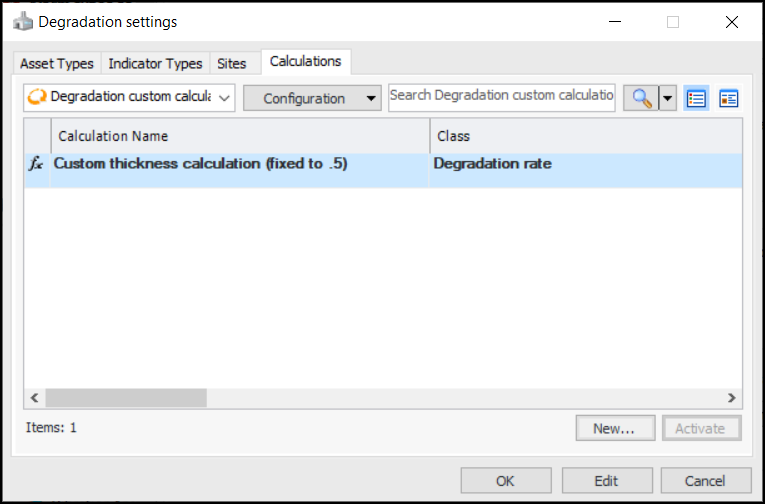Viewport: 765px width, 504px height.
Task: Sort by the Calculation Name column header
Action: tap(240, 135)
